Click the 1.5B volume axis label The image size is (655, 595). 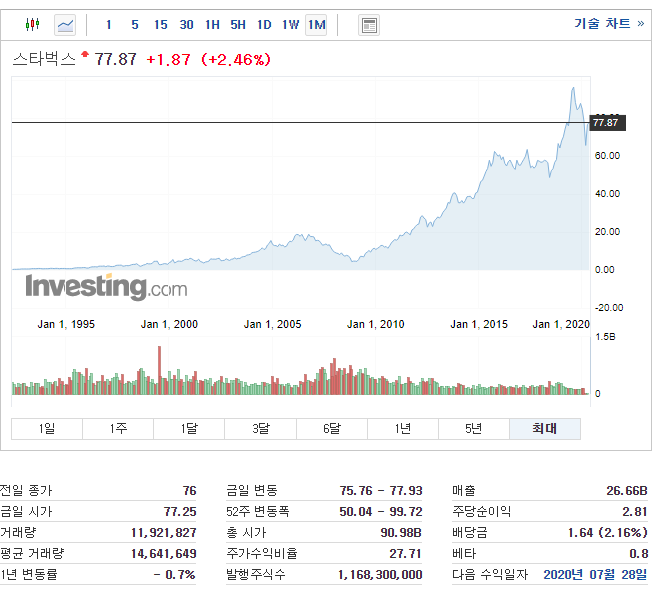[605, 337]
